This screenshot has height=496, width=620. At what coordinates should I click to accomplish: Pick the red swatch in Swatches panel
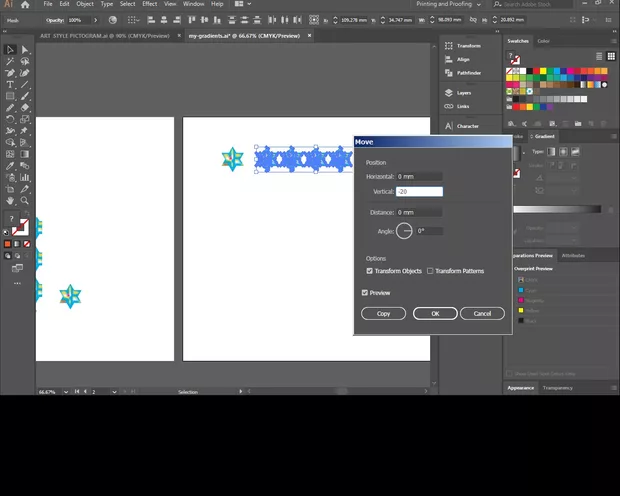(x=537, y=71)
